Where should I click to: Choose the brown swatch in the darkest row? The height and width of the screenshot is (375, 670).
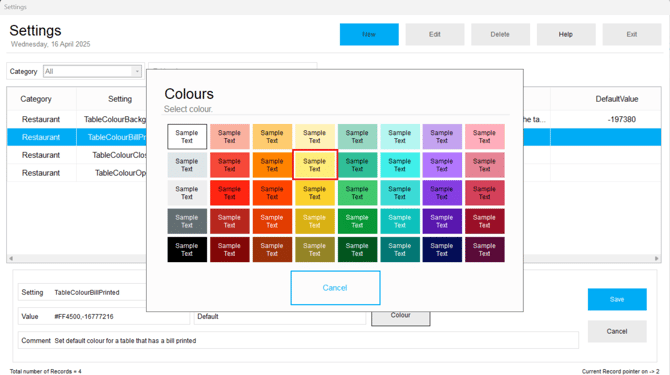tap(272, 249)
